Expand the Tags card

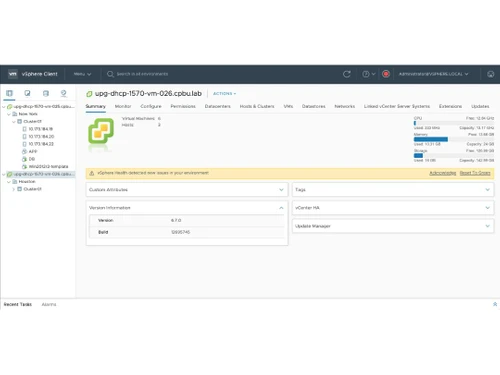coord(488,190)
